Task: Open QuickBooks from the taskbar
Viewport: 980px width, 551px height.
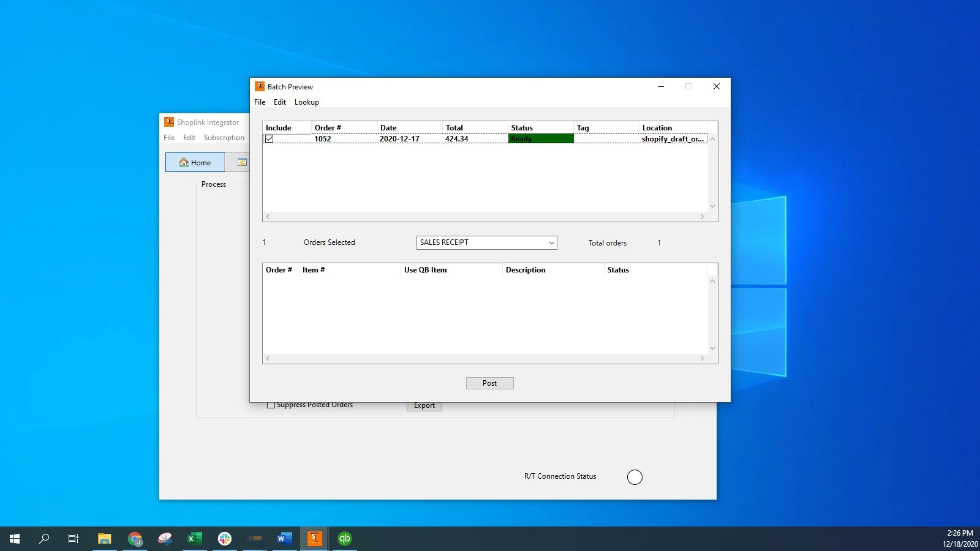Action: (x=345, y=539)
